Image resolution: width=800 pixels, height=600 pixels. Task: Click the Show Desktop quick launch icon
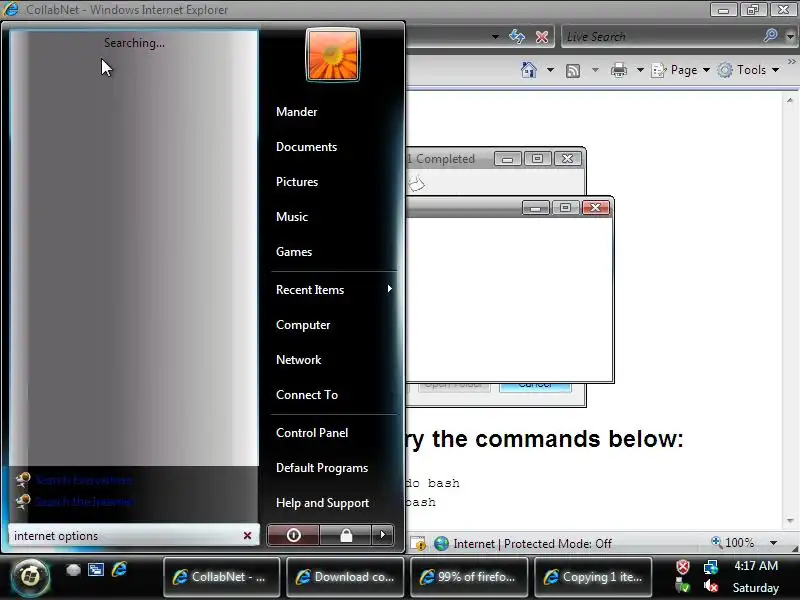[x=73, y=570]
